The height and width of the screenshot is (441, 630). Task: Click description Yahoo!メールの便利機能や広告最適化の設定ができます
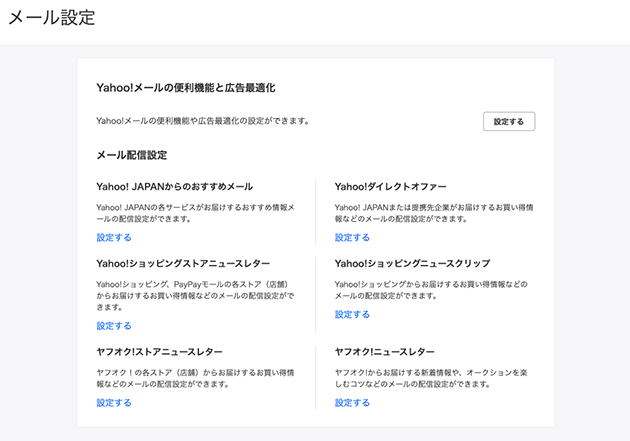click(202, 121)
